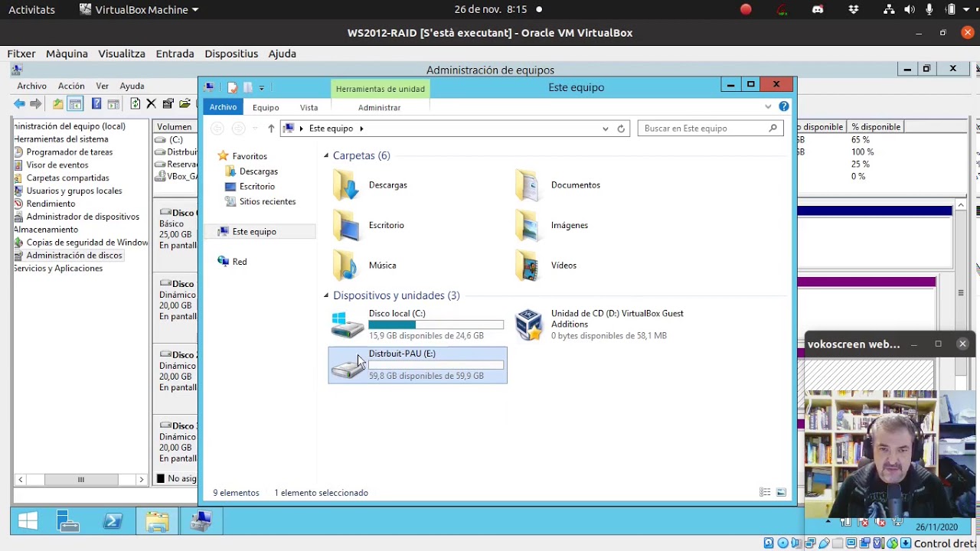980x551 pixels.
Task: Click the up-folder icon in Administración de equipos toolbar
Action: (57, 103)
